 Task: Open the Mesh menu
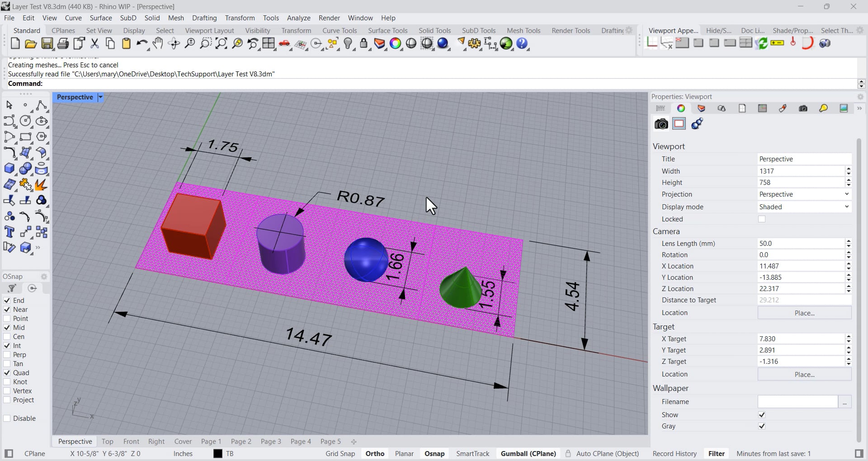click(176, 18)
